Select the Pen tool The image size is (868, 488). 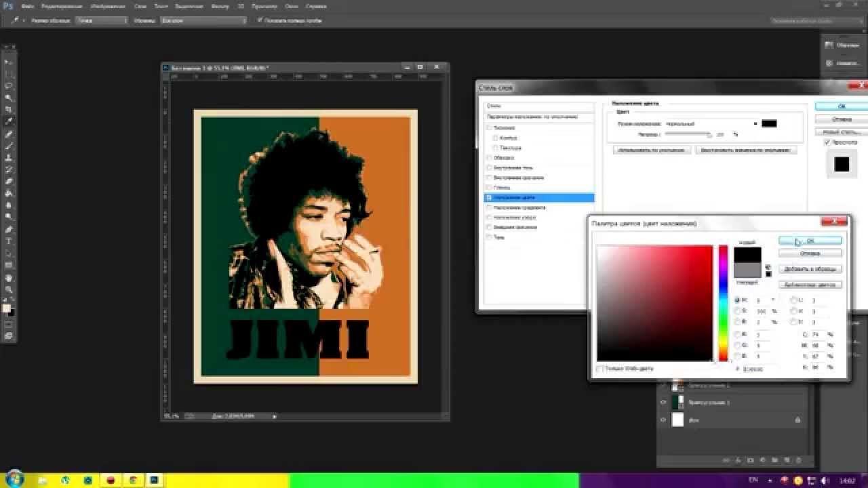click(x=9, y=230)
